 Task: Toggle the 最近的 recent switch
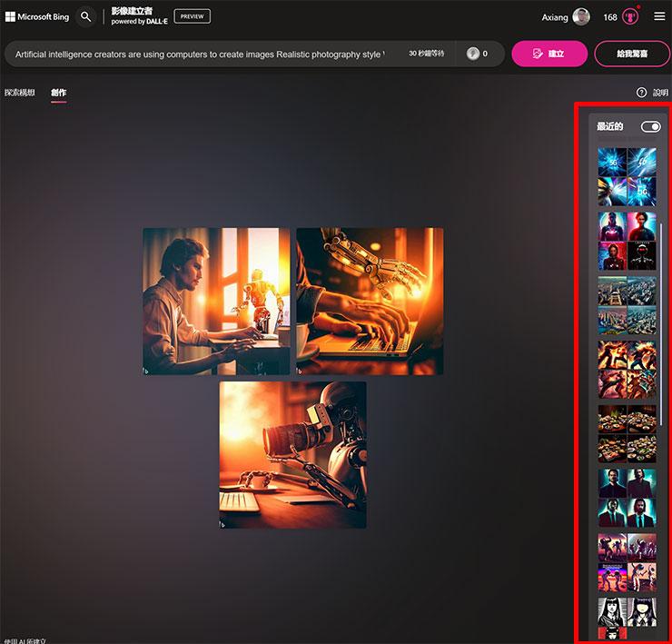(x=650, y=126)
